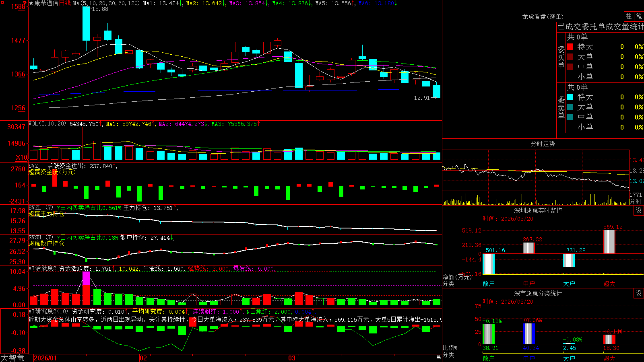Click the 268.32 中户 bar
The height and width of the screenshot is (362, 644).
(x=529, y=248)
